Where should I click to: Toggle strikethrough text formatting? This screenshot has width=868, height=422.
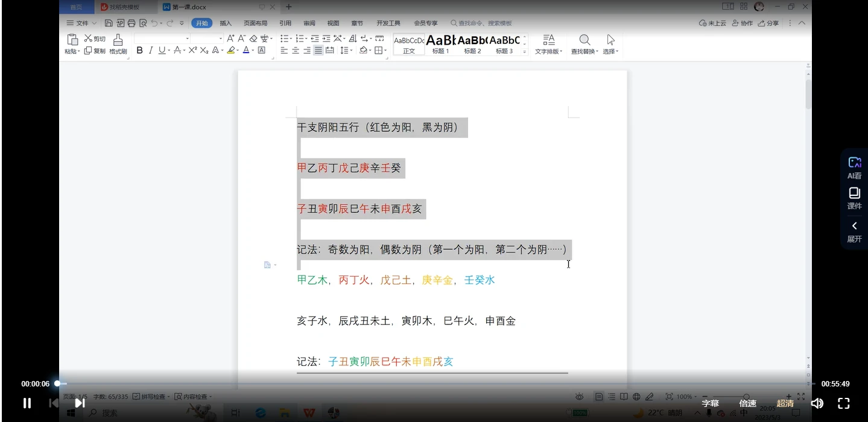177,51
